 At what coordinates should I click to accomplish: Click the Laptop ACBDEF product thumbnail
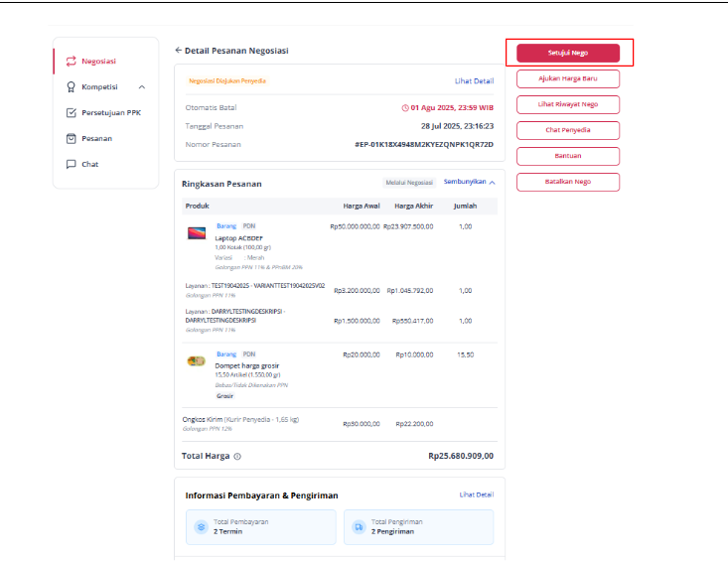[x=197, y=233]
